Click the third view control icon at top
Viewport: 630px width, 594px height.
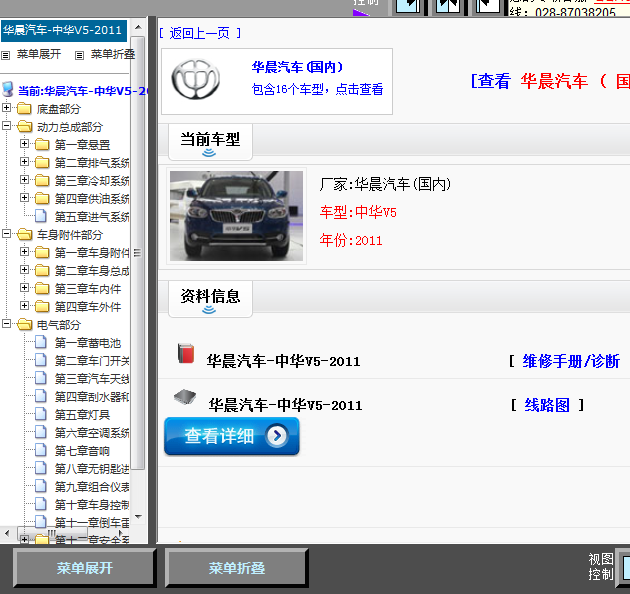[487, 6]
